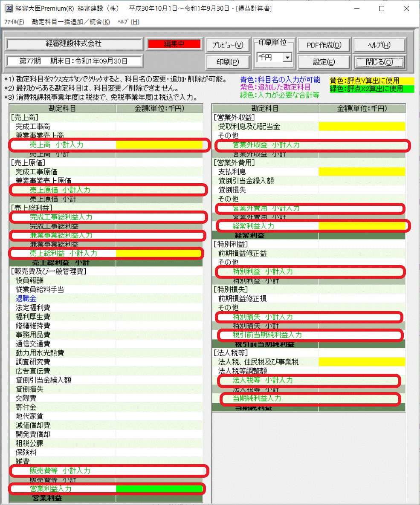Expand the 印刷単位 dropdown arrow

point(287,58)
